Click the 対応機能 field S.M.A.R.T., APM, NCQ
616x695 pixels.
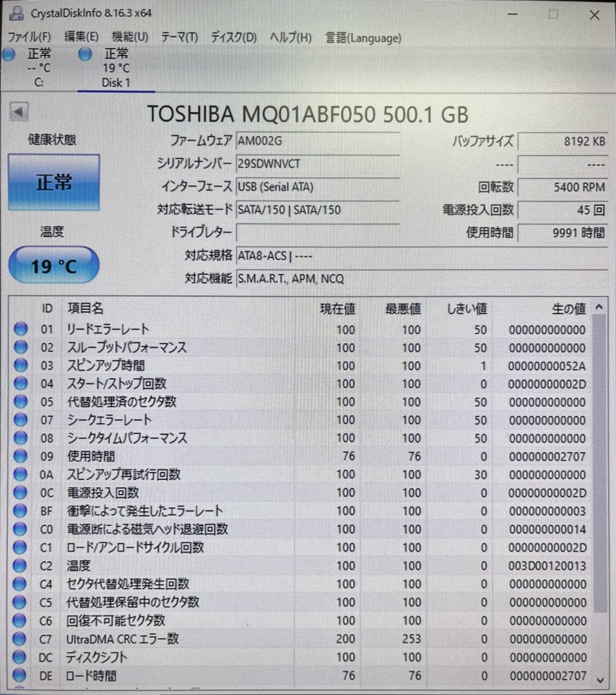(x=421, y=279)
